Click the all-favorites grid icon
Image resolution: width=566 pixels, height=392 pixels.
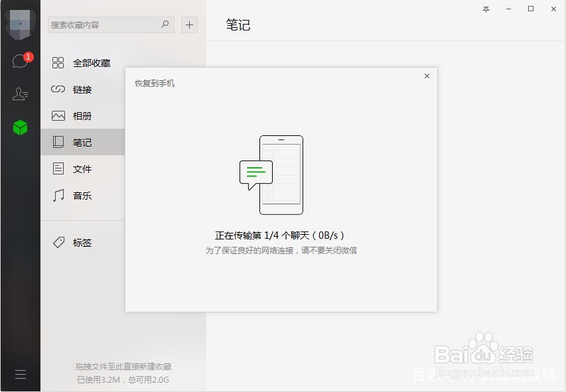(58, 63)
